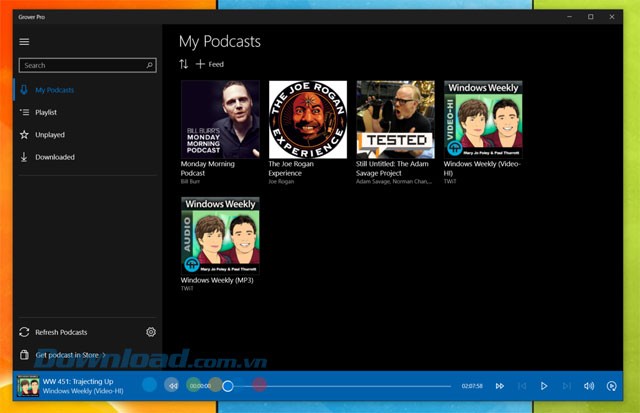This screenshot has height=413, width=640.
Task: Collapse the hamburger navigation menu
Action: (25, 42)
